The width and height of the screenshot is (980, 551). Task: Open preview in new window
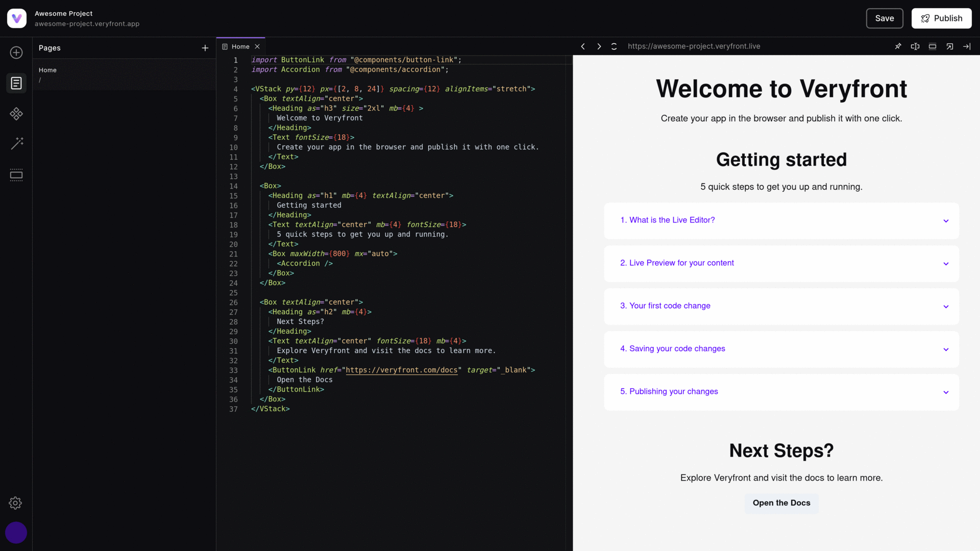pos(950,46)
